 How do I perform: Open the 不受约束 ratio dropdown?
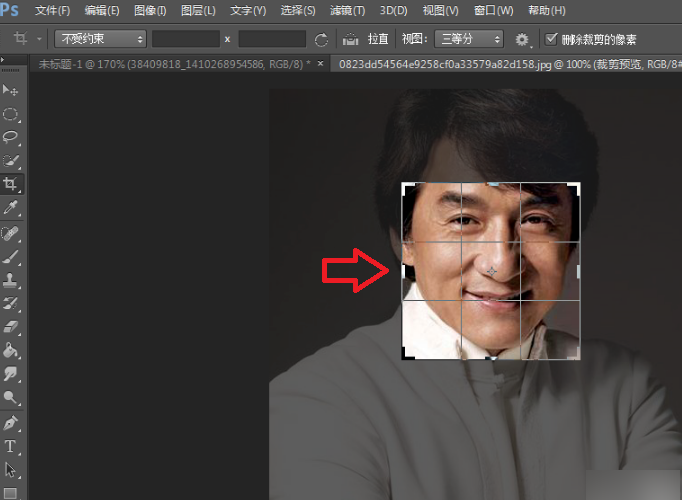tap(100, 39)
